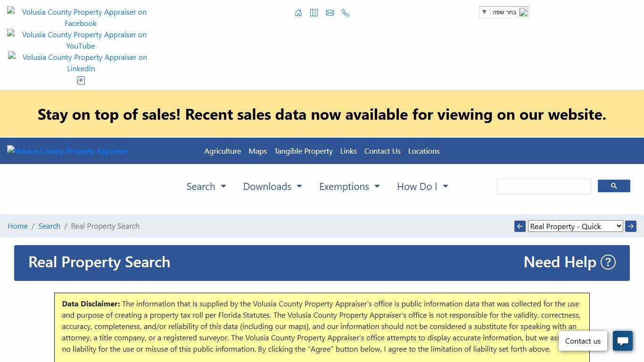Open the map icon at the top
The height and width of the screenshot is (362, 644).
tap(314, 13)
